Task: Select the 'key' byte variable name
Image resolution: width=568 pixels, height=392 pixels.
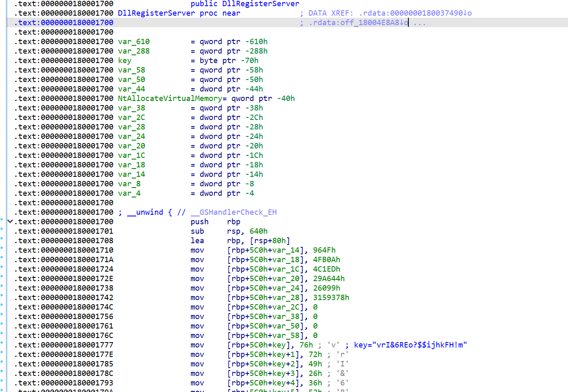Action: tap(124, 60)
